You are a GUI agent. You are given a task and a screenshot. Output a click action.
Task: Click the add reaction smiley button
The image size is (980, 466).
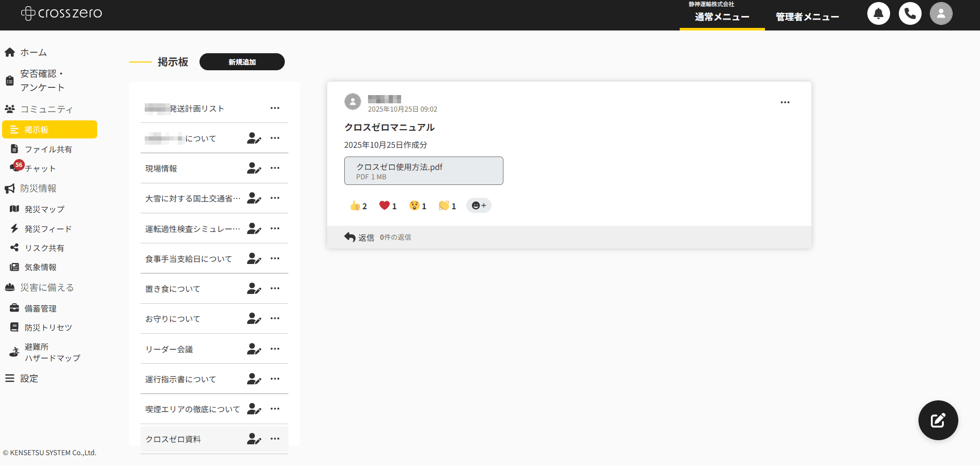coord(479,205)
